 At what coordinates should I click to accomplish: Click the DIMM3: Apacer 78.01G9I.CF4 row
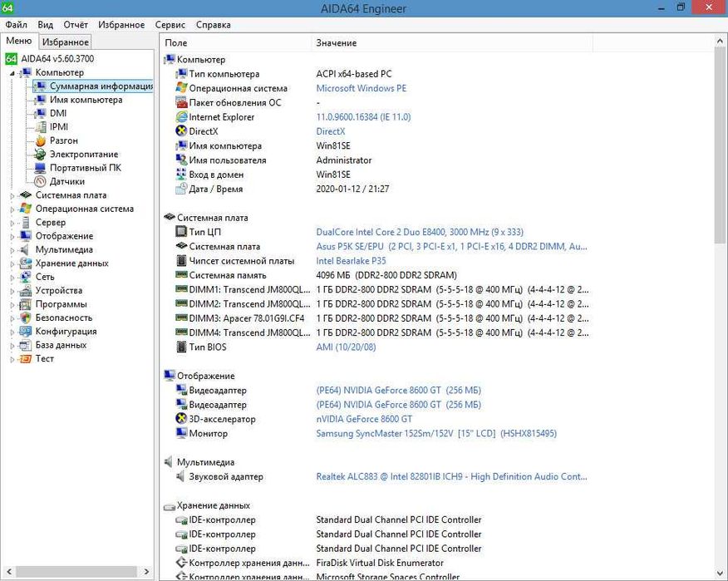tap(381, 318)
